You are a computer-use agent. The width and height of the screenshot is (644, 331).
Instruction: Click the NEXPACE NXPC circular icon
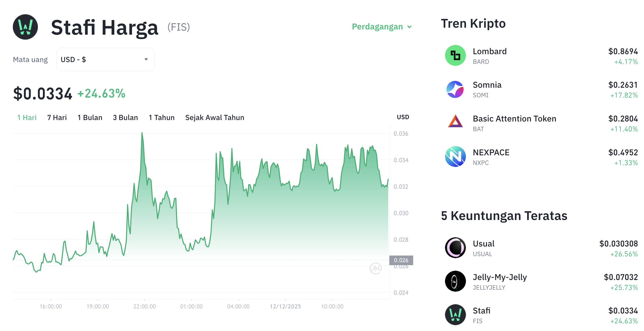tap(455, 157)
